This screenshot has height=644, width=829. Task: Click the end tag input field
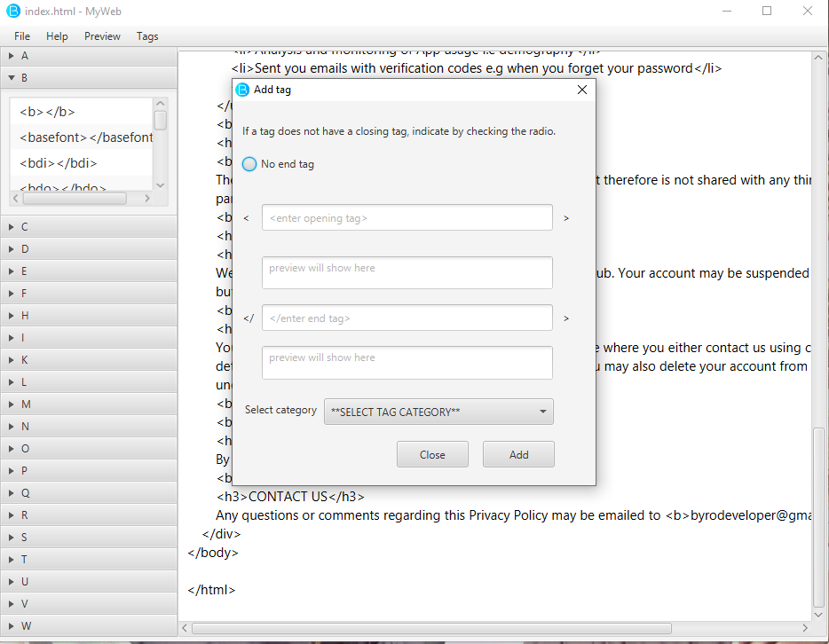click(407, 318)
